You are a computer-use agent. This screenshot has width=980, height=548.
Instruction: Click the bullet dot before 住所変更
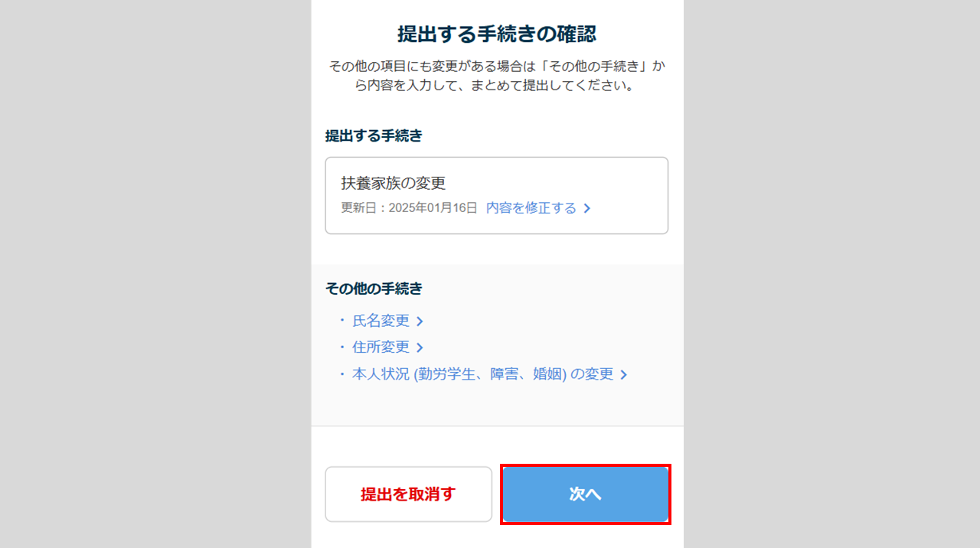pos(342,347)
